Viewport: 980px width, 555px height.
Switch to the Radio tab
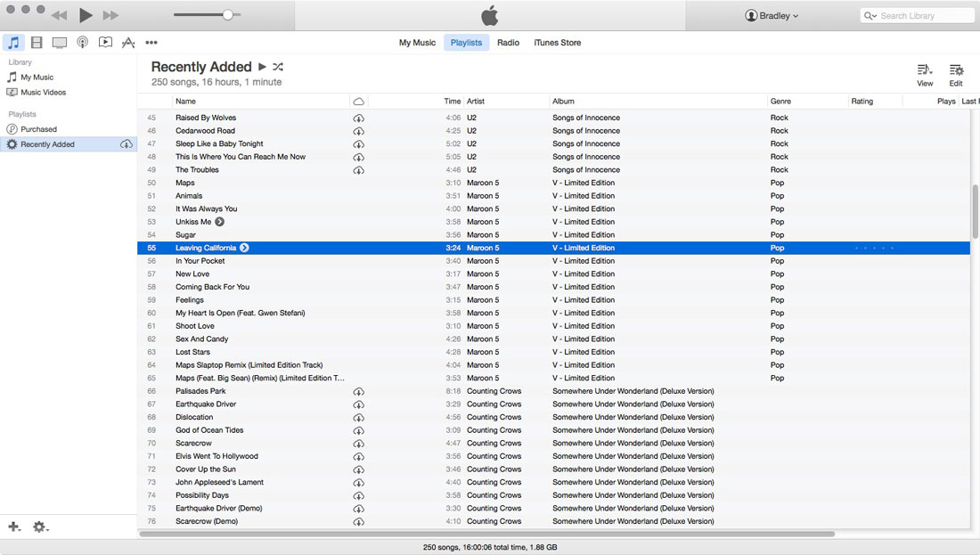pos(508,43)
